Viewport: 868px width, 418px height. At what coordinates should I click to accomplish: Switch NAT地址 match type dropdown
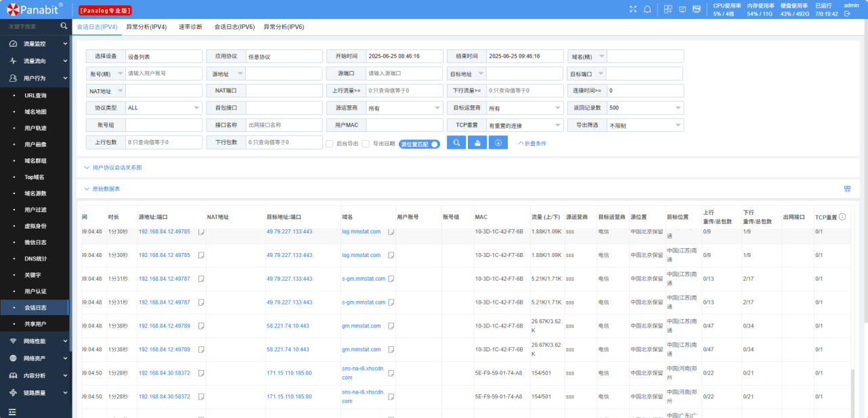106,91
